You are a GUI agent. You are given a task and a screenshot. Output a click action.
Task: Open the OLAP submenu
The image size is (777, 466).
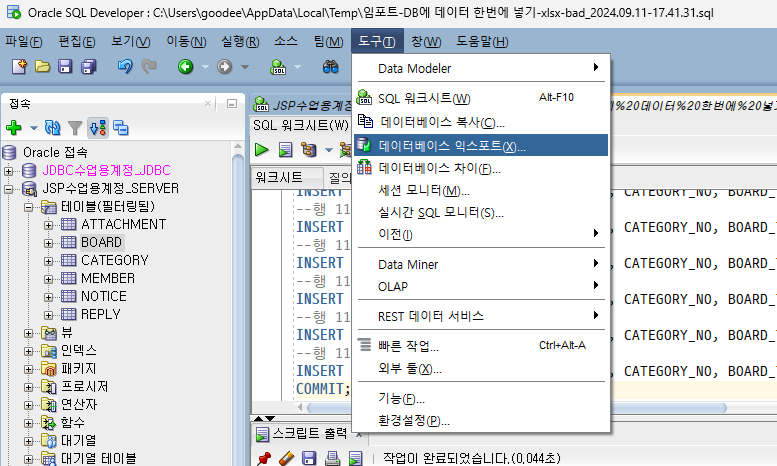point(481,286)
